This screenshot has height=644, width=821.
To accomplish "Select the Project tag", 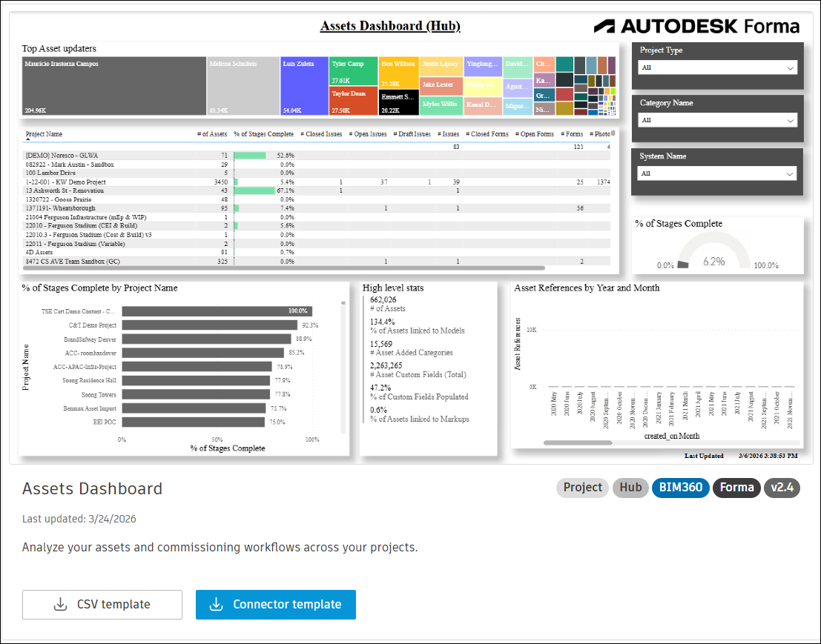I will pos(582,488).
